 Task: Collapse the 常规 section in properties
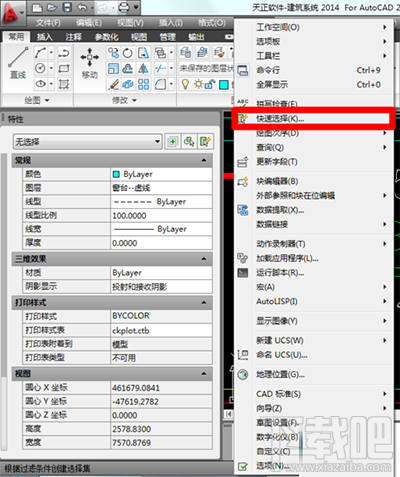(204, 160)
